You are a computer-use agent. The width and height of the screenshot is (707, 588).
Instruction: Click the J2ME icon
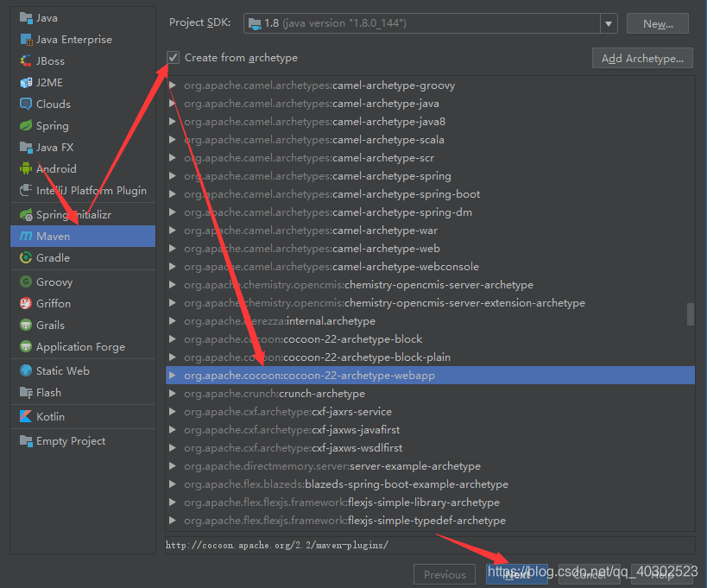(26, 83)
